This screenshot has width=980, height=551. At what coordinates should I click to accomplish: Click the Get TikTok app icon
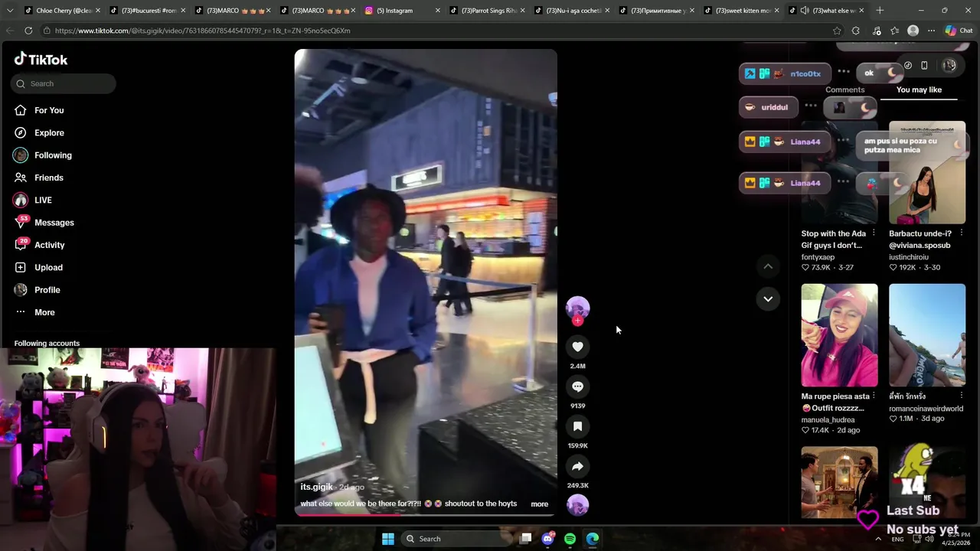908,66
